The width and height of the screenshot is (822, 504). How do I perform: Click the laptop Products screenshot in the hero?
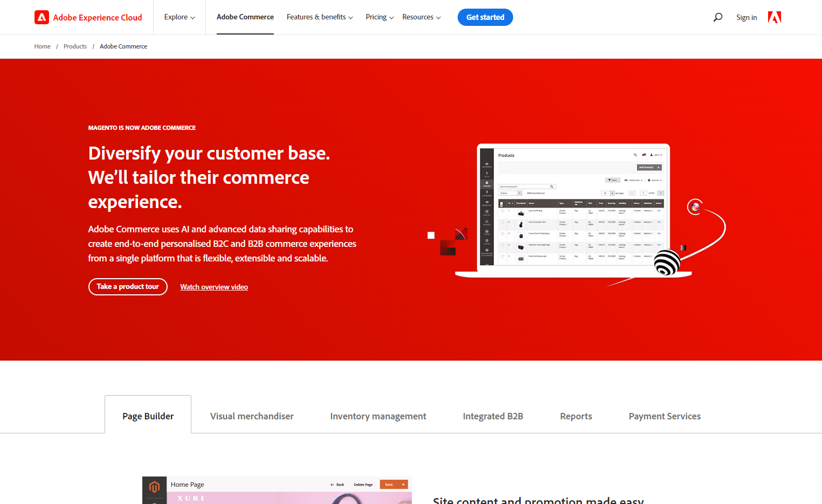pos(574,210)
